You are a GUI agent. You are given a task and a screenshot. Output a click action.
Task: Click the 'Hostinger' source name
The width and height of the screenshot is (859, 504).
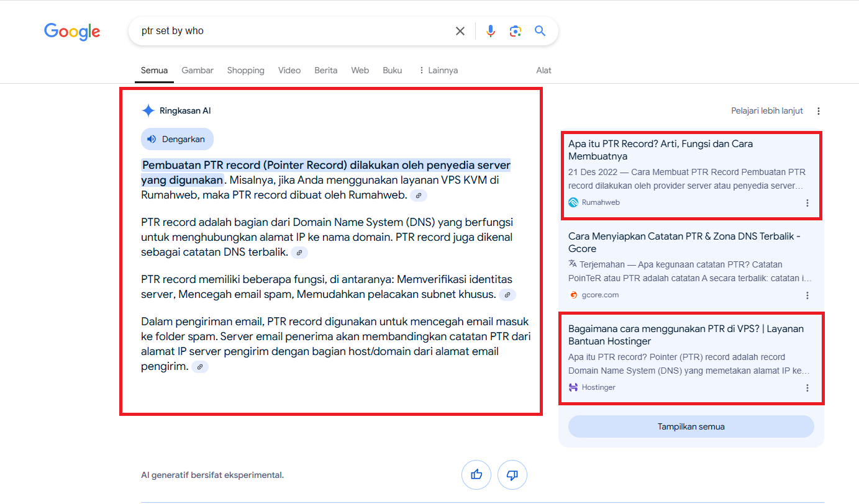coord(599,387)
